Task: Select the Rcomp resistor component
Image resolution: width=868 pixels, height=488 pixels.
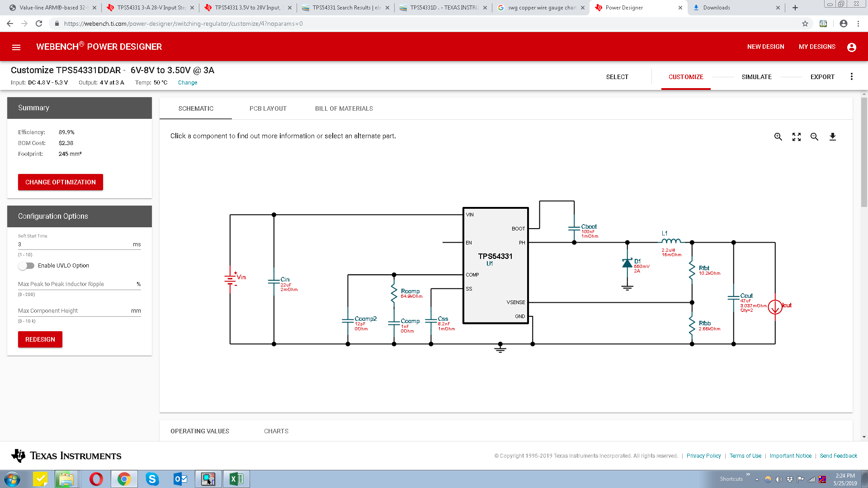Action: [x=394, y=294]
